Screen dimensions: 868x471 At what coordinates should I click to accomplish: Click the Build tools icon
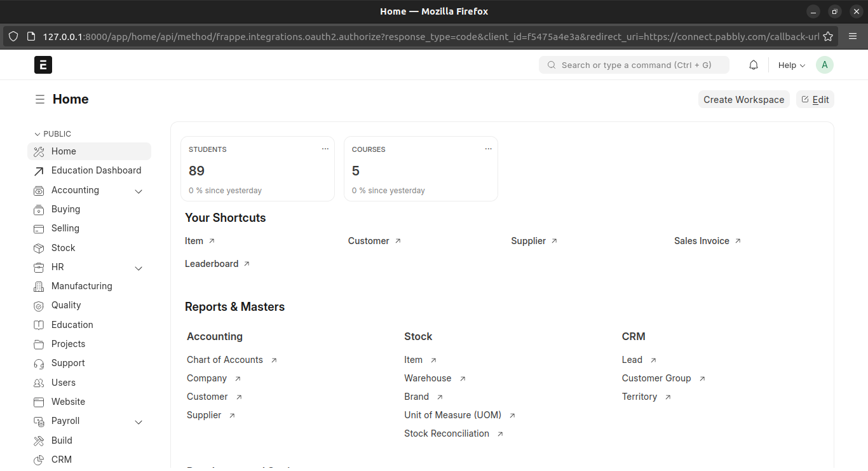(39, 440)
